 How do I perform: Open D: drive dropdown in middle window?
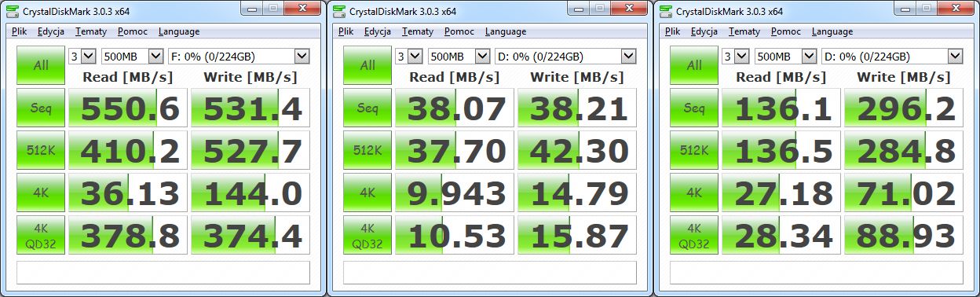(x=565, y=57)
